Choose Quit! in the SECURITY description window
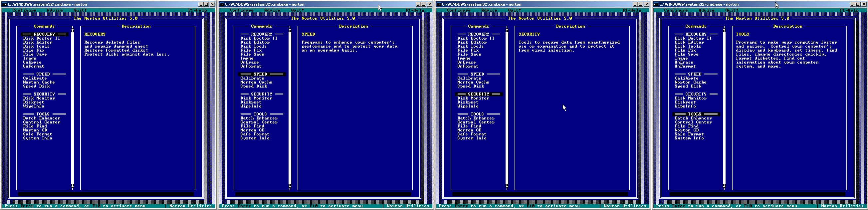This screenshot has width=868, height=210. [514, 10]
